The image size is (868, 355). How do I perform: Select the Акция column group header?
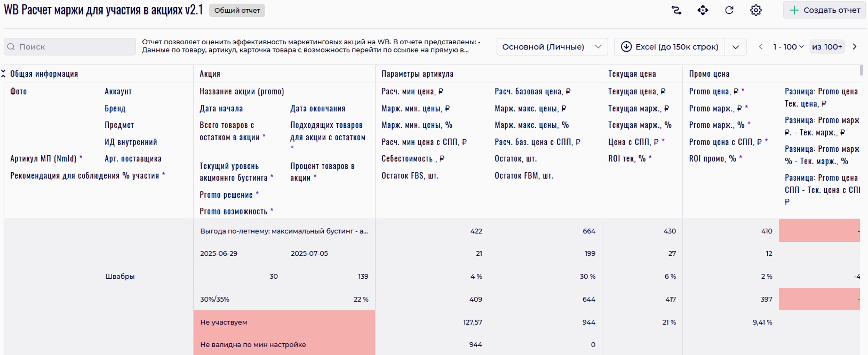210,74
